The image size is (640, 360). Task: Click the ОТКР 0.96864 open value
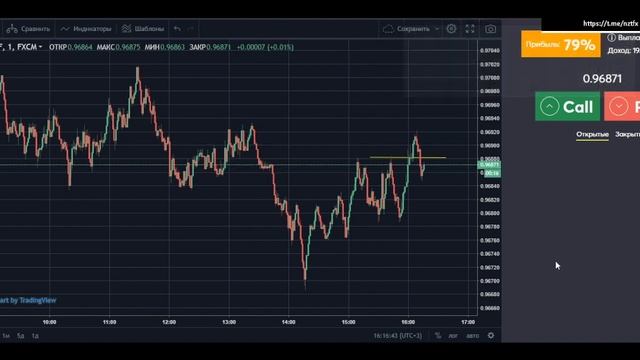coord(71,47)
